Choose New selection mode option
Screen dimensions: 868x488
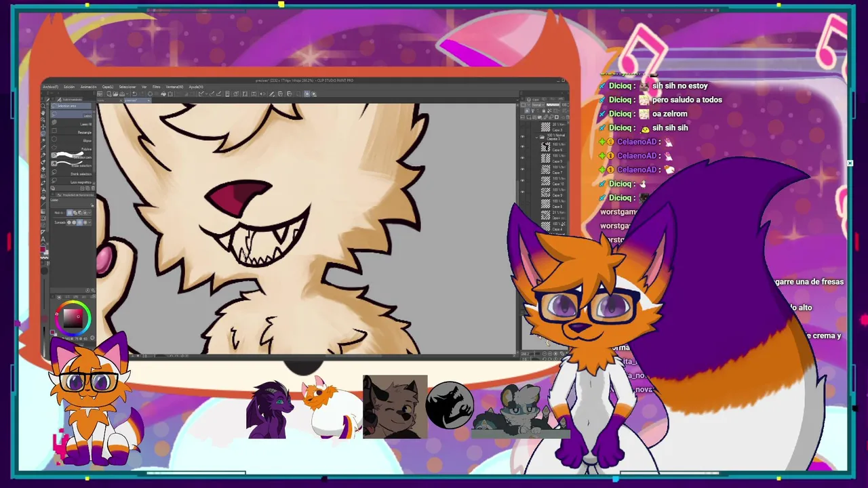pos(69,212)
